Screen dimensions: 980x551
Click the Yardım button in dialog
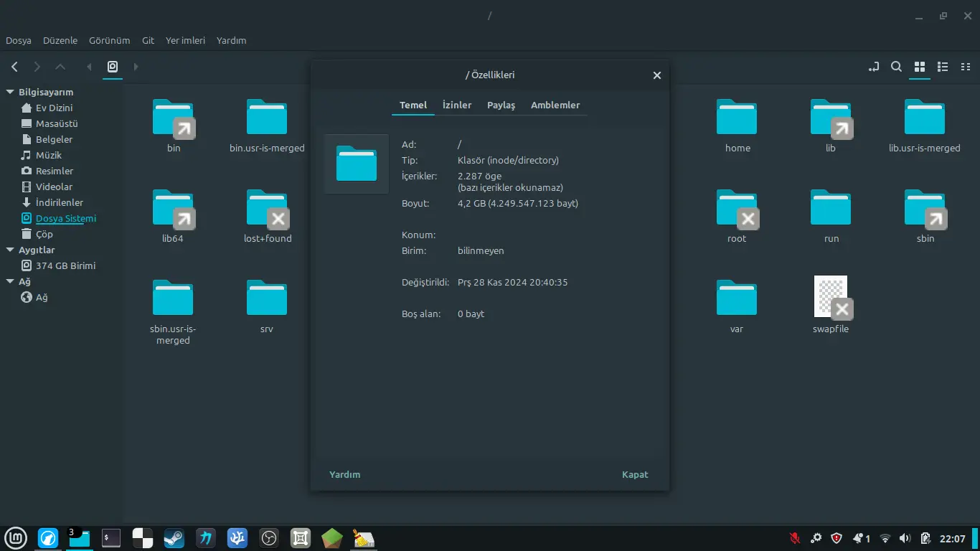345,474
